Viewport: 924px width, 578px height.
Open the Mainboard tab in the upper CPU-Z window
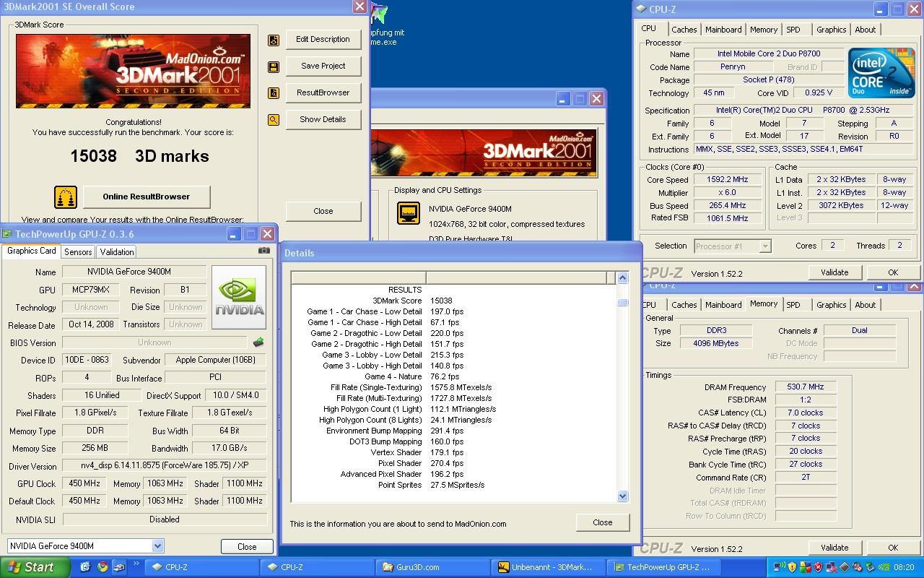tap(723, 30)
